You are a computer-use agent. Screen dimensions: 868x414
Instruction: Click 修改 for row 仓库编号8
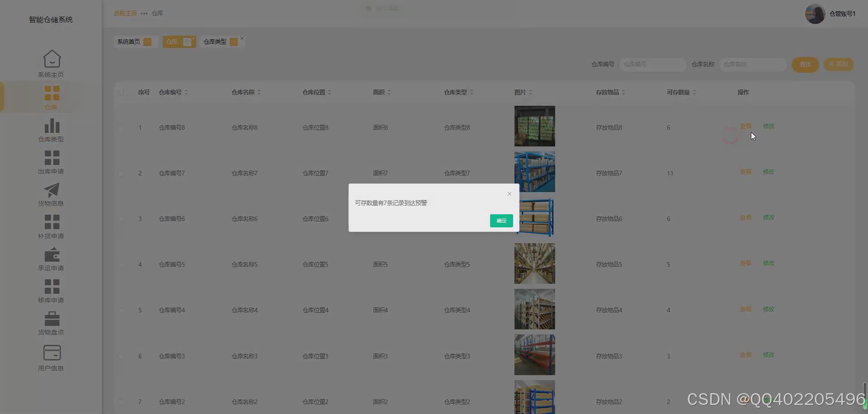(x=769, y=126)
